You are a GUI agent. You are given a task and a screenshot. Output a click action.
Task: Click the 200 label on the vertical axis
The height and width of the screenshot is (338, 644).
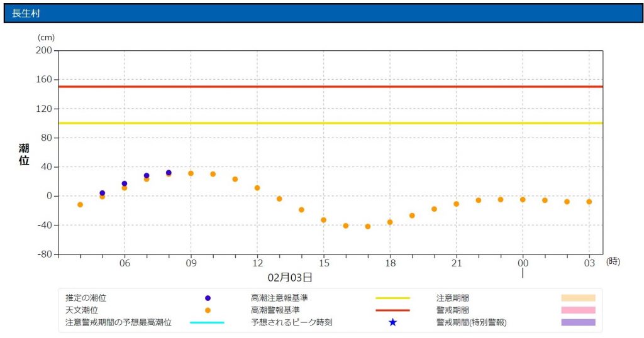pos(44,50)
